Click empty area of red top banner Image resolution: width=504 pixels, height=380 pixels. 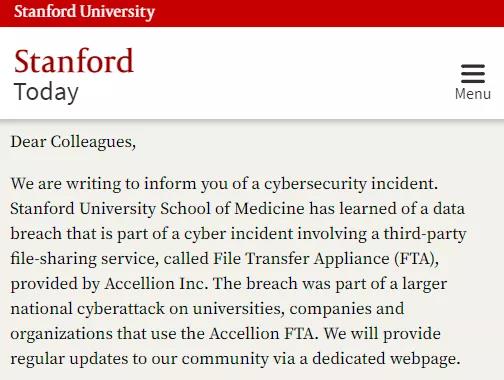pyautogui.click(x=327, y=13)
